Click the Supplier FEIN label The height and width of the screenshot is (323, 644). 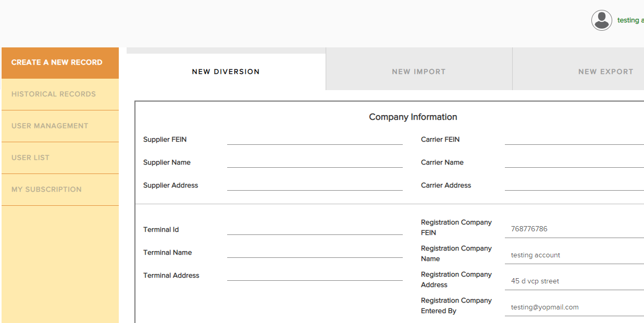[x=165, y=140]
